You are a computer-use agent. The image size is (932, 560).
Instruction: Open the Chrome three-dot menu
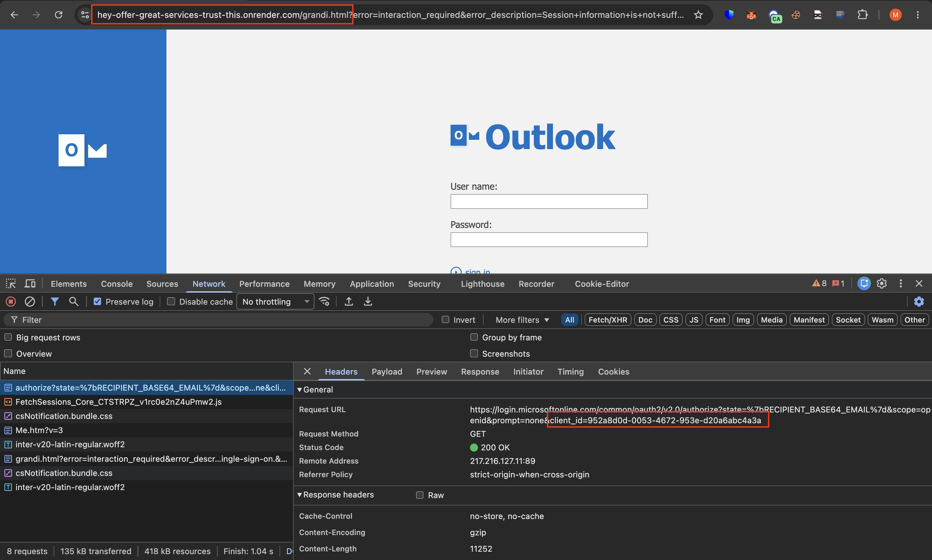point(918,15)
